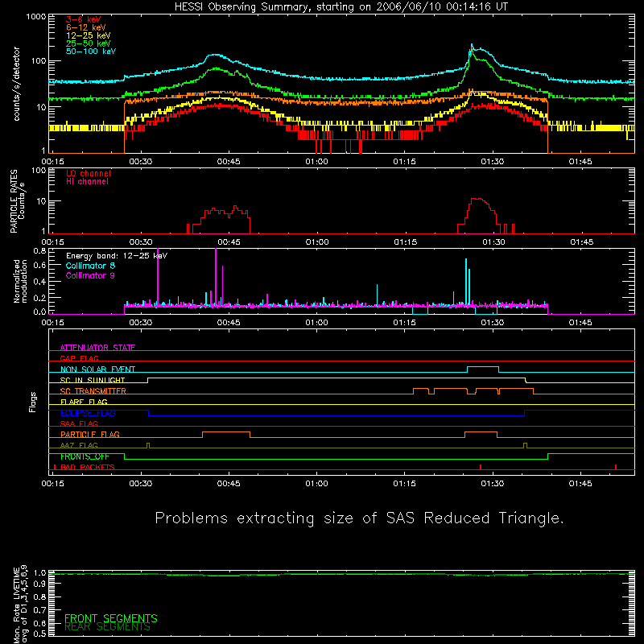Click the BAD PACKETS tick near 01:28

point(481,467)
